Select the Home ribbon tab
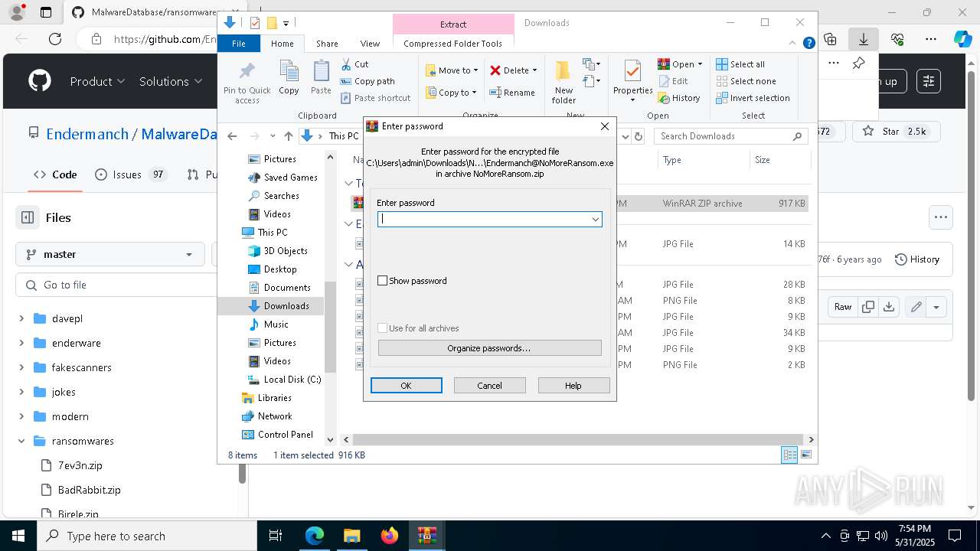Screen dimensions: 980x551 [282, 44]
